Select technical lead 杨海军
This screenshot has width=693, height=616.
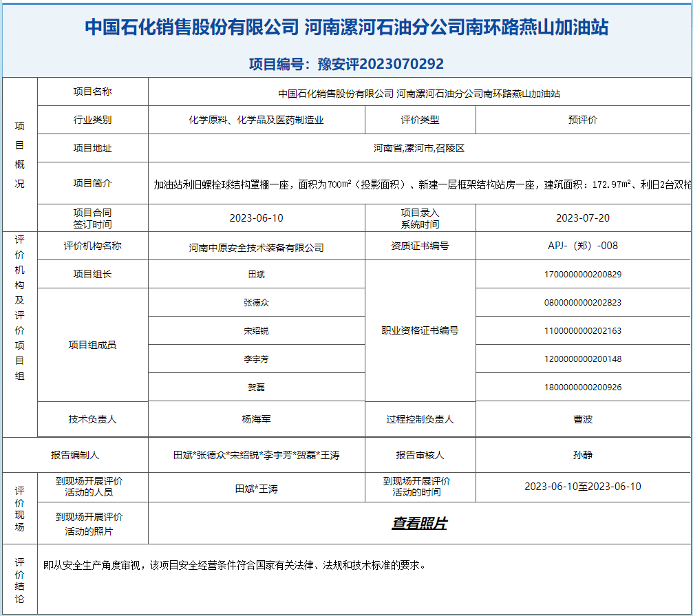click(256, 419)
